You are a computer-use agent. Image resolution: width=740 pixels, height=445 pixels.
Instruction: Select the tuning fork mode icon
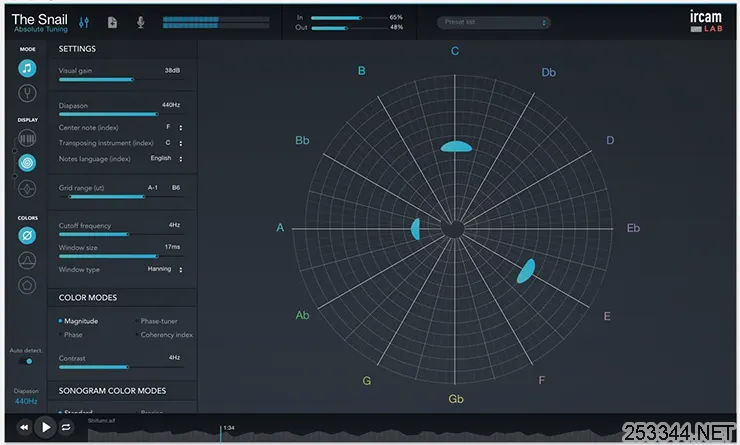click(27, 93)
